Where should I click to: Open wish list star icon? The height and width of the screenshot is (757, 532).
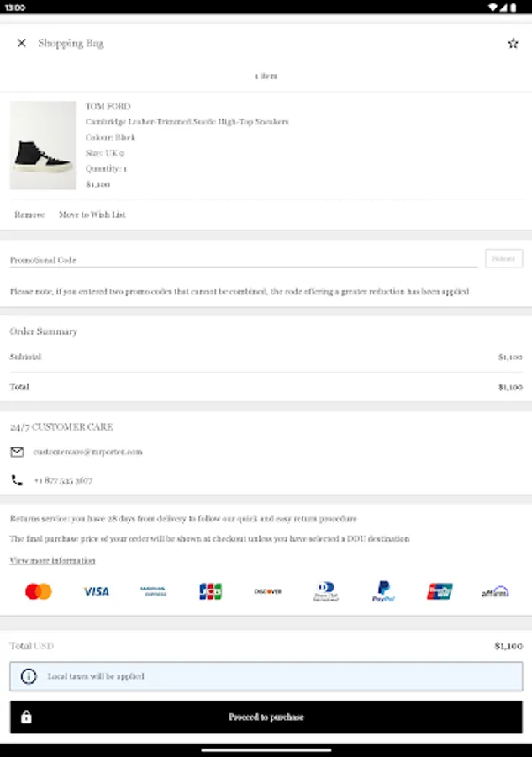click(513, 43)
